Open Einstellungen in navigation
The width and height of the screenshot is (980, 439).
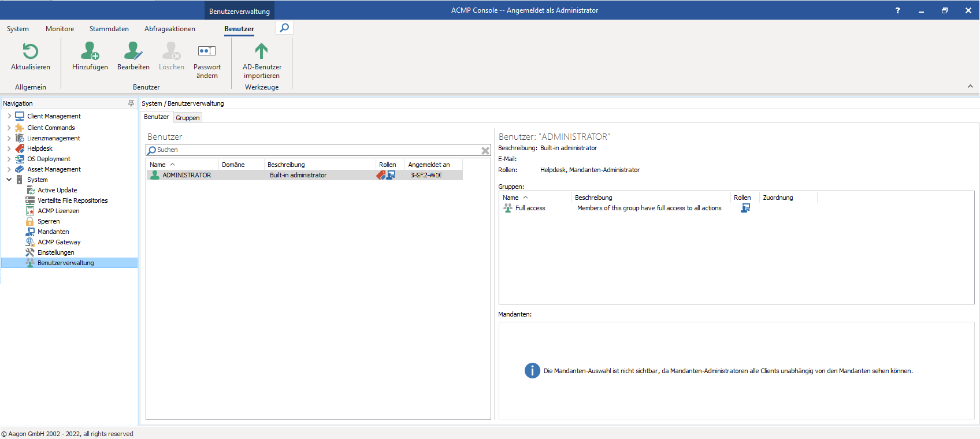coord(56,252)
